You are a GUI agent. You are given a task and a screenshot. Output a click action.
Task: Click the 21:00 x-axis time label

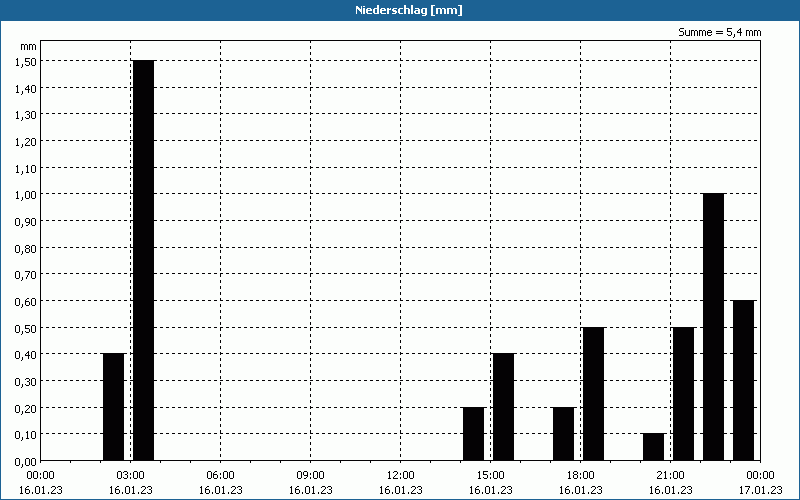(670, 476)
